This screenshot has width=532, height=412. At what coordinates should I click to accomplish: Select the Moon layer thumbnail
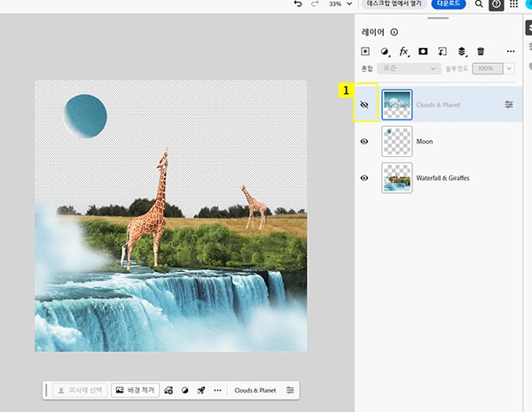pyautogui.click(x=397, y=142)
